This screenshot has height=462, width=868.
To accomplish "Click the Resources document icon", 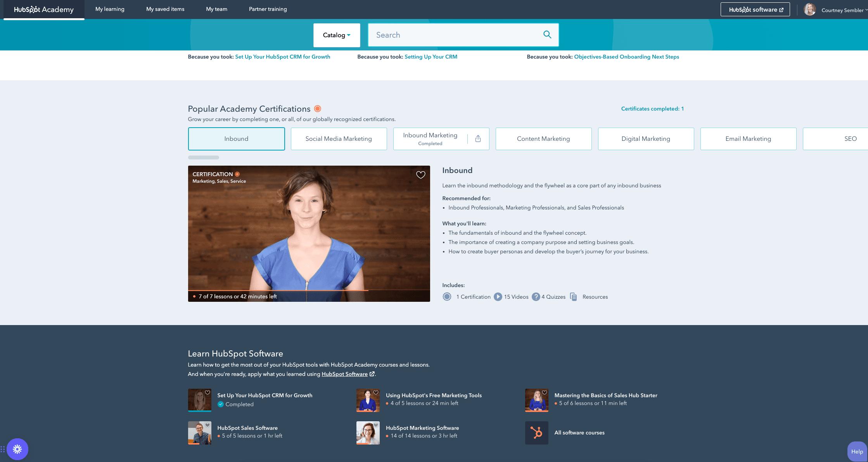I will coord(574,297).
